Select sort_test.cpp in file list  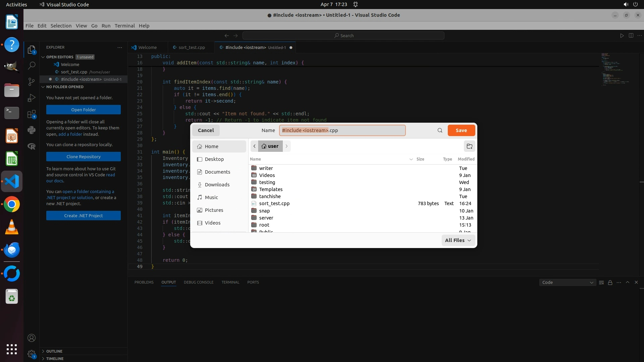(274, 203)
